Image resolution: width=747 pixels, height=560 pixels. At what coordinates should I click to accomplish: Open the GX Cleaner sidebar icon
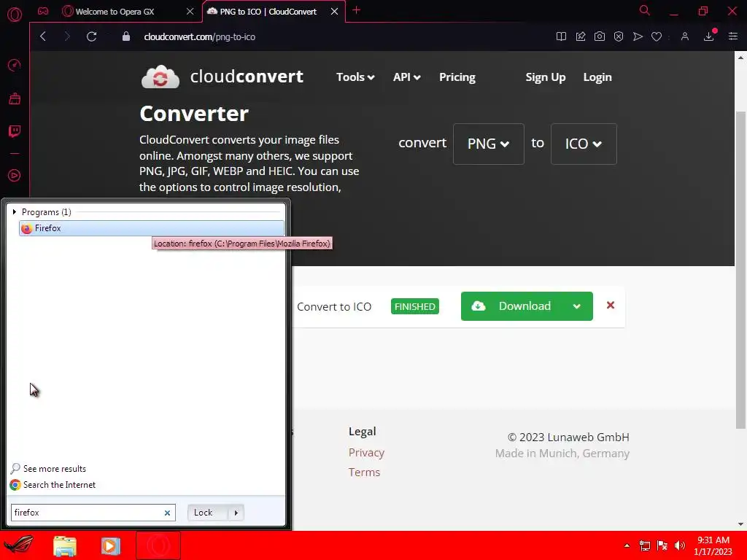(x=15, y=98)
